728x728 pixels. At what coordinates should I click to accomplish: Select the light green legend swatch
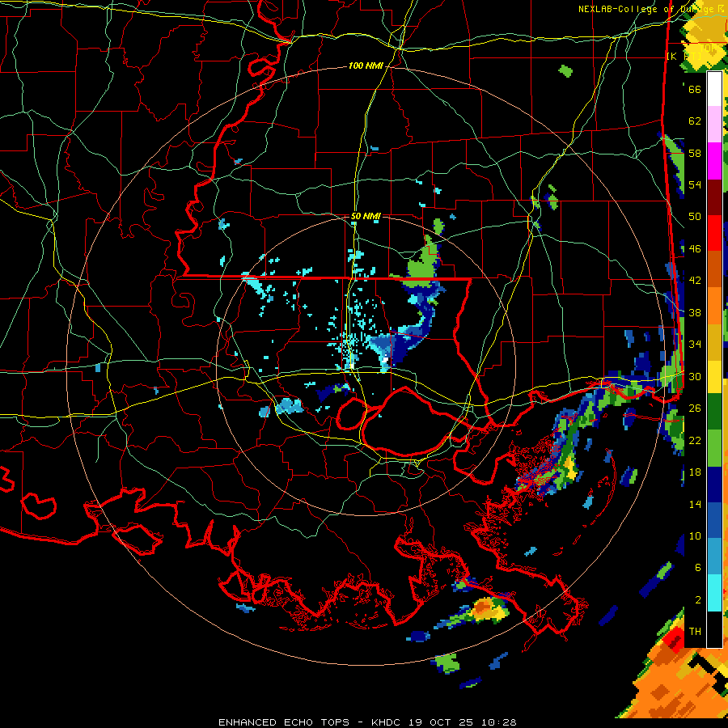pos(714,448)
